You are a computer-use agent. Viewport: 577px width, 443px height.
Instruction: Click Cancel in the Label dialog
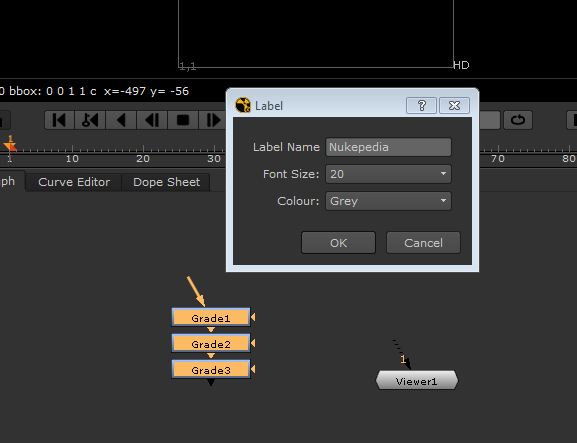pyautogui.click(x=423, y=243)
